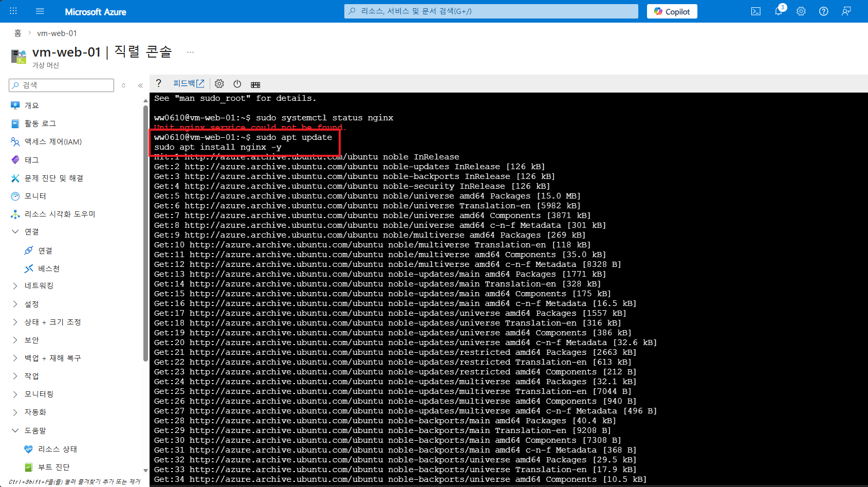This screenshot has width=868, height=487.
Task: Open the portal hamburger menu
Action: click(40, 11)
